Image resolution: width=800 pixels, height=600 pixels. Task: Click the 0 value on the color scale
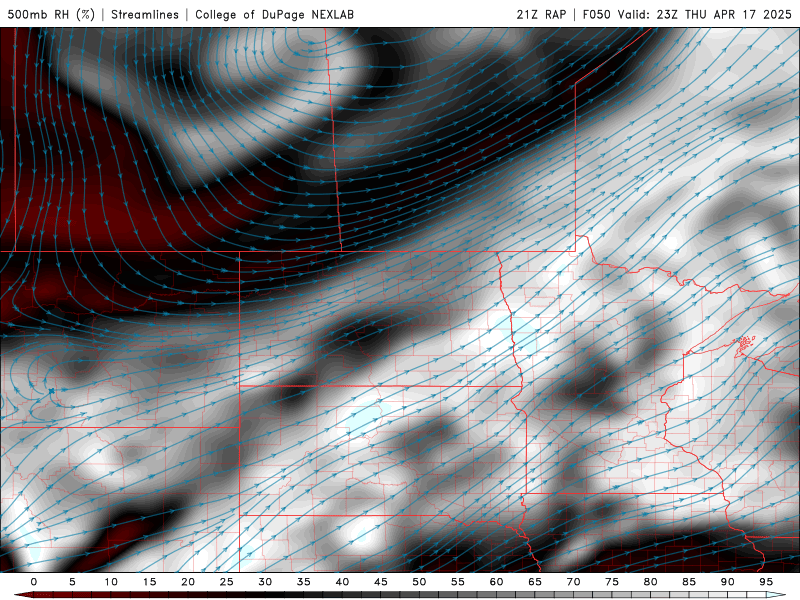click(x=34, y=582)
